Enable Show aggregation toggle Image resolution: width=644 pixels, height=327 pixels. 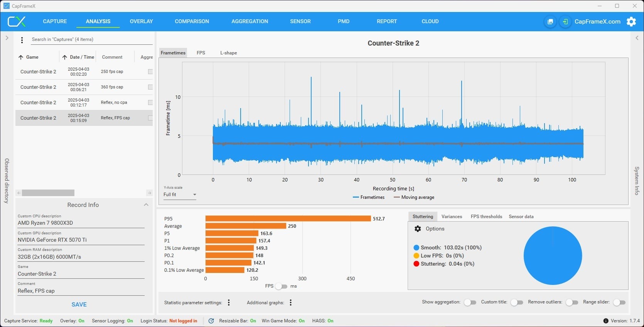[470, 302]
